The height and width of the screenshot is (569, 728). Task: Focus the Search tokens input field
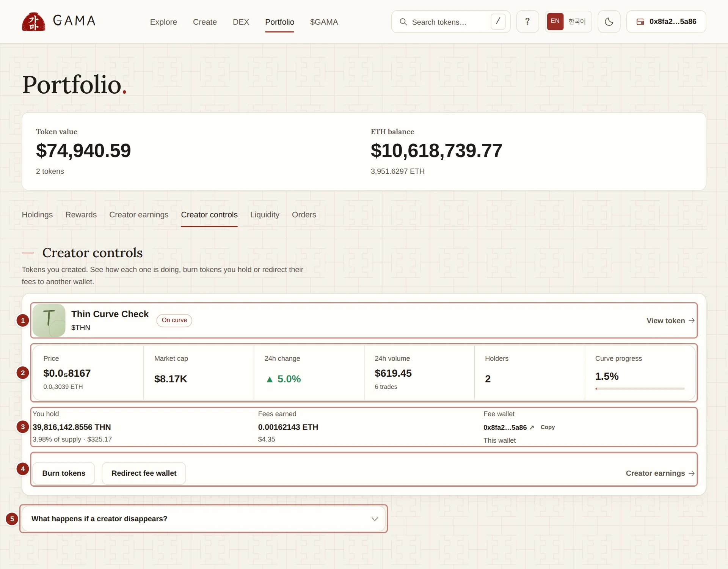tap(450, 22)
